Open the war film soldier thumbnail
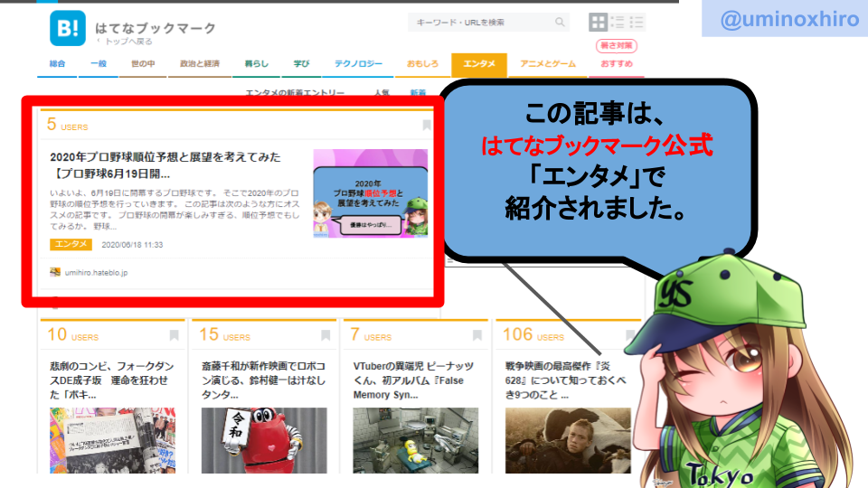Image resolution: width=868 pixels, height=488 pixels. coord(568,440)
